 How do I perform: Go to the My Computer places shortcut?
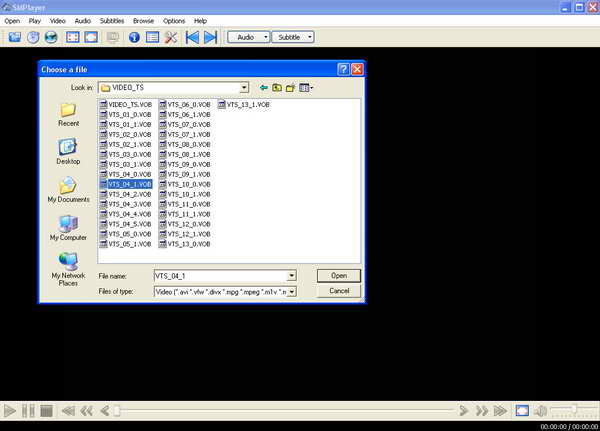click(x=68, y=228)
